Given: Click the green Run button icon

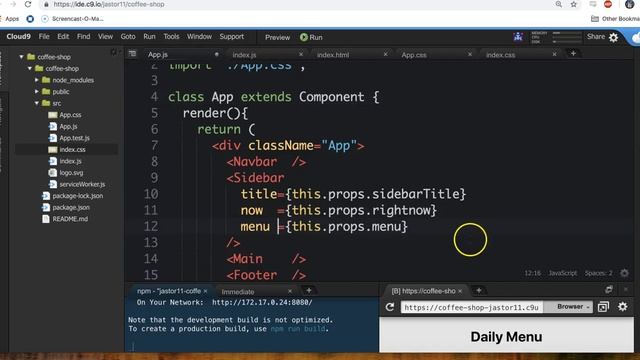Looking at the screenshot, I should pyautogui.click(x=304, y=37).
